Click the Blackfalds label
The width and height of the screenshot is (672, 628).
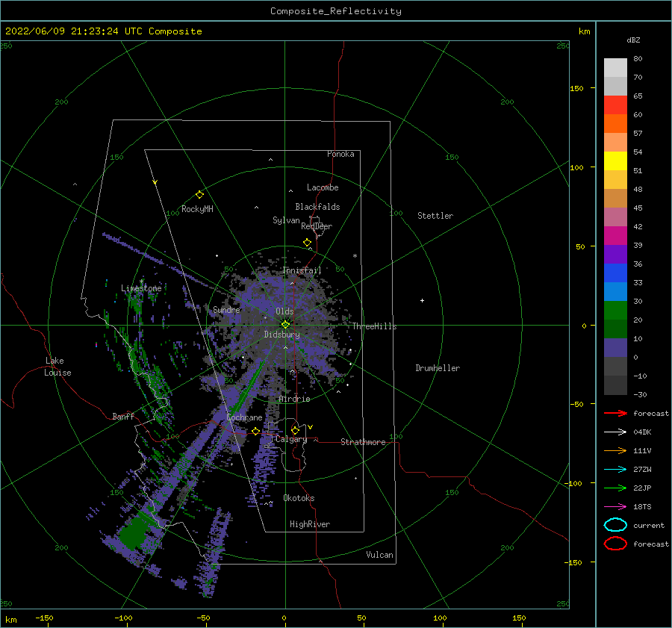point(317,207)
